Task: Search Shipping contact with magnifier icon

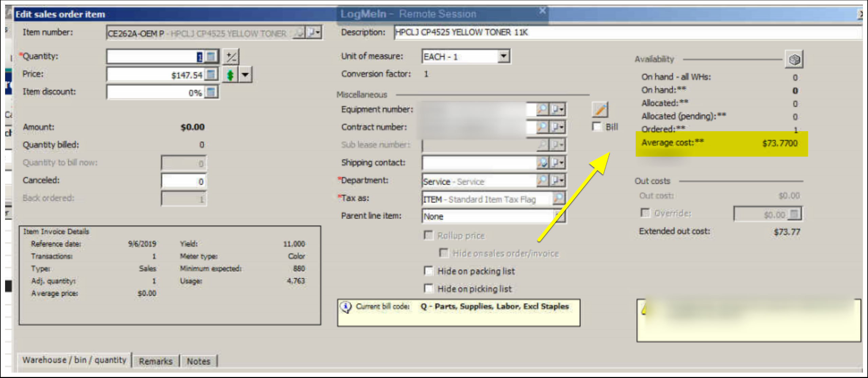Action: click(543, 163)
